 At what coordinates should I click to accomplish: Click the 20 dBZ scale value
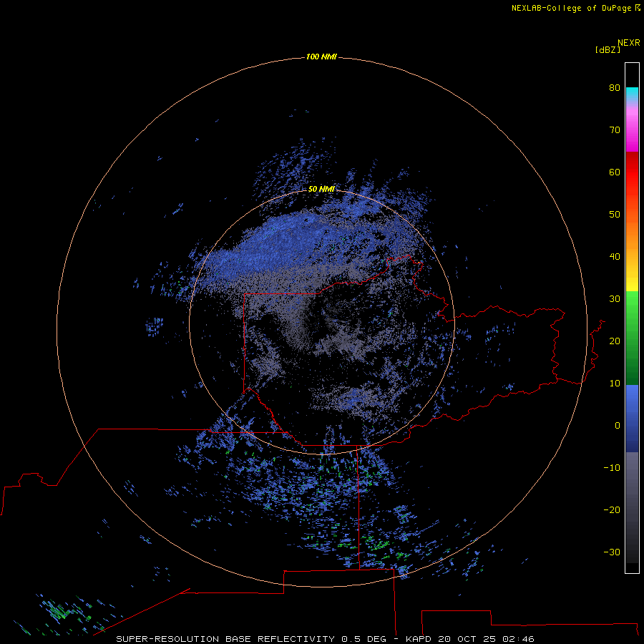click(x=615, y=341)
